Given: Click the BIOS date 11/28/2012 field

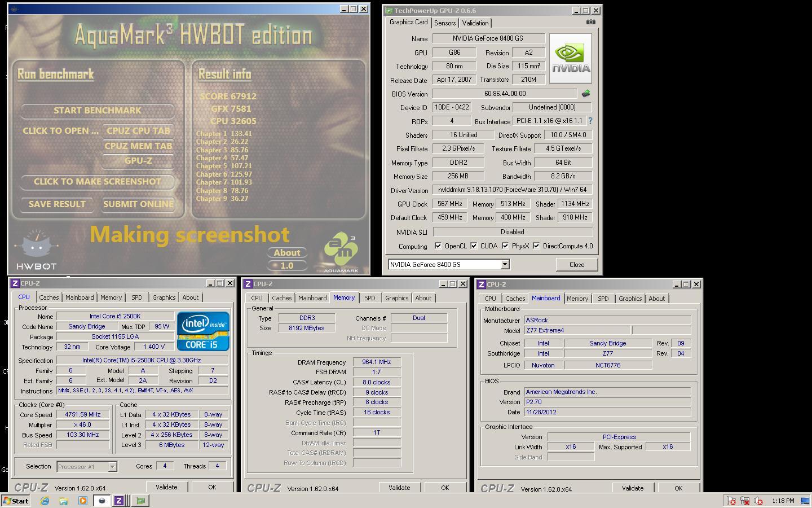Looking at the screenshot, I should (x=608, y=412).
